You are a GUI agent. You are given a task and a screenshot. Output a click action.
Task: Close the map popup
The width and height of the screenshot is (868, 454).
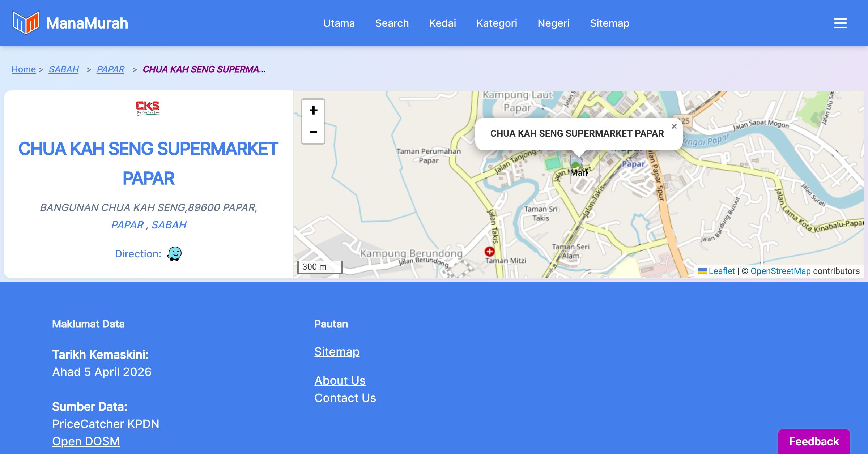tap(674, 127)
